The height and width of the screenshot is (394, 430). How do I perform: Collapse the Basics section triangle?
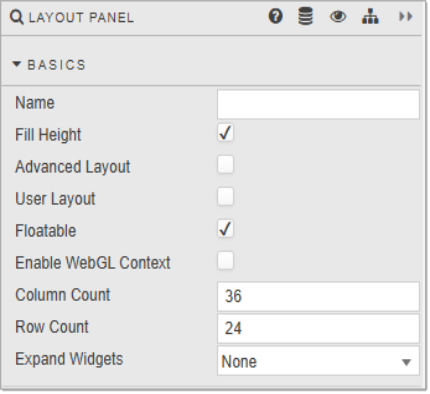(x=17, y=64)
